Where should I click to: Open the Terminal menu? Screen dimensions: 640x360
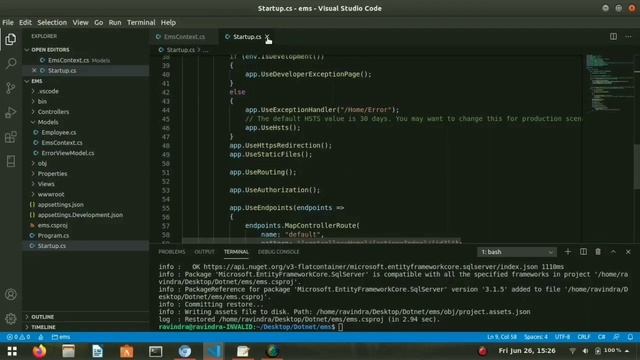[141, 22]
